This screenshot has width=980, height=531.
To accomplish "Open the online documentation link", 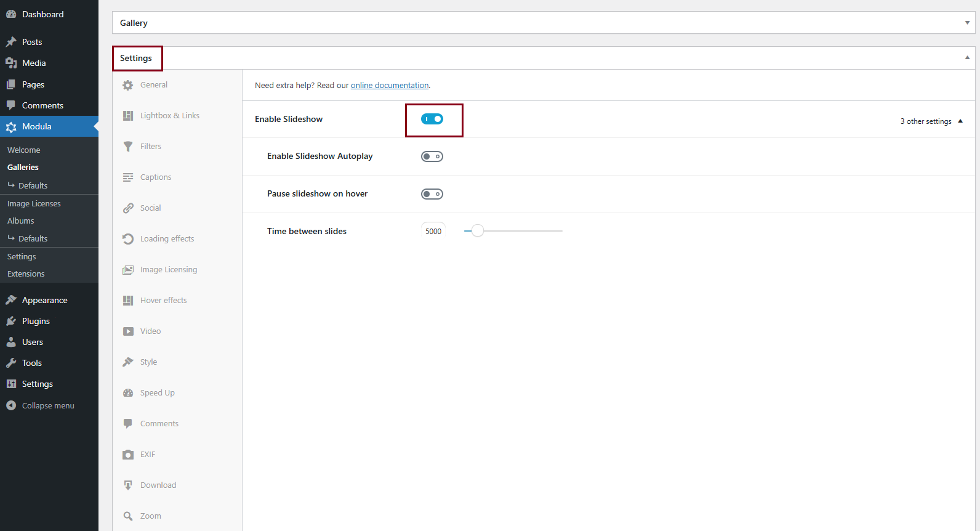I will 390,86.
